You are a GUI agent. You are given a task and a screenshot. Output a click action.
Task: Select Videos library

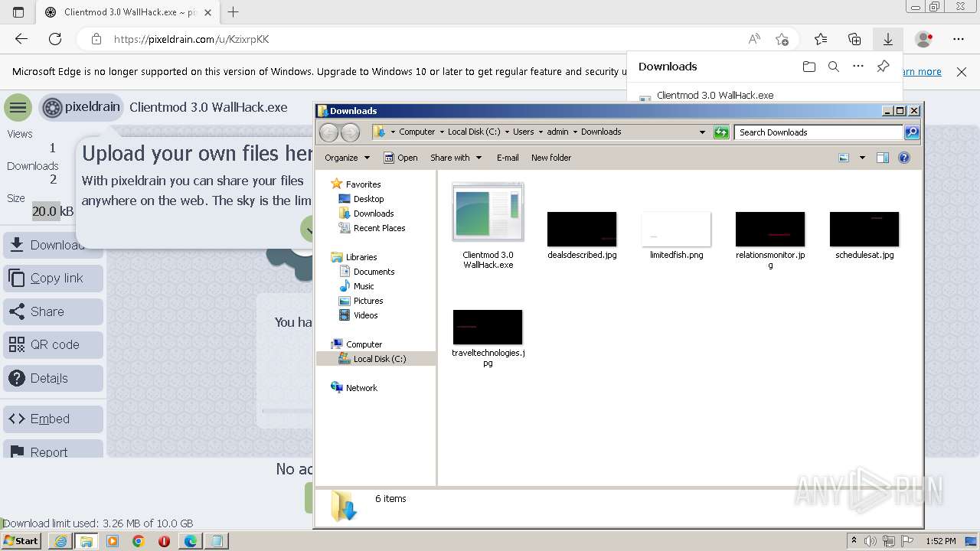point(358,315)
